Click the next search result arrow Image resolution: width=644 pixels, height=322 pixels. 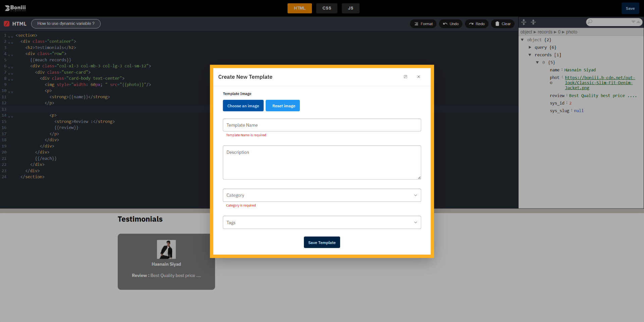point(633,22)
